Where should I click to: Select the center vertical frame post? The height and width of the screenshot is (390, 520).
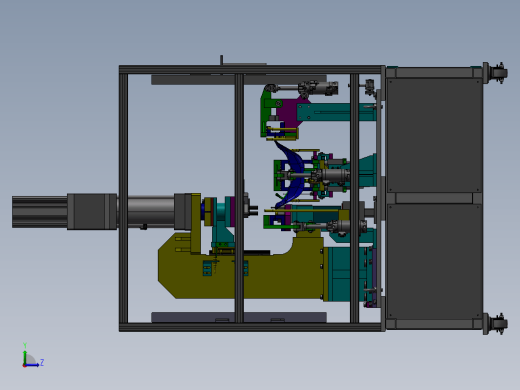pyautogui.click(x=239, y=198)
